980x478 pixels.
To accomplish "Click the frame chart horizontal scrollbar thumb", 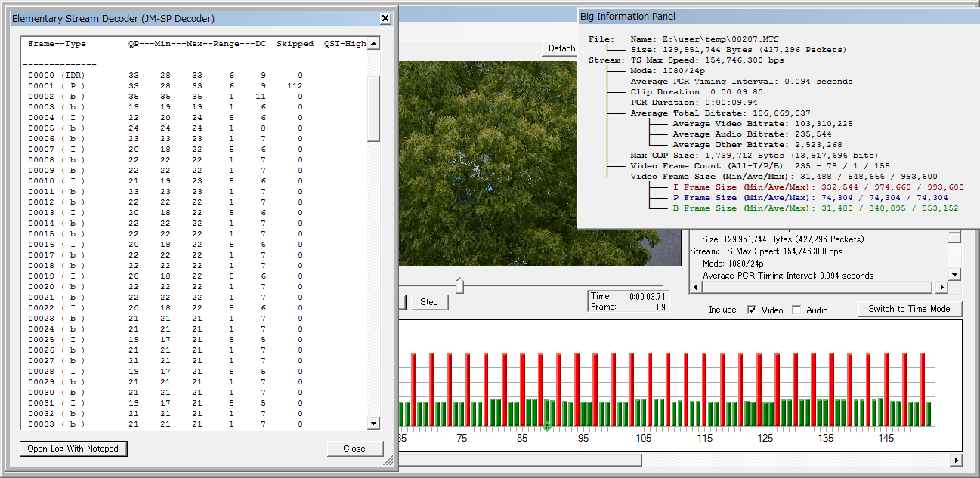I will point(520,460).
